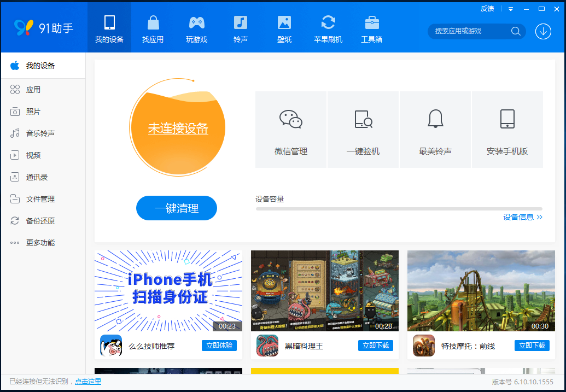Open the 设备信息 link
The image size is (566, 392).
click(523, 217)
